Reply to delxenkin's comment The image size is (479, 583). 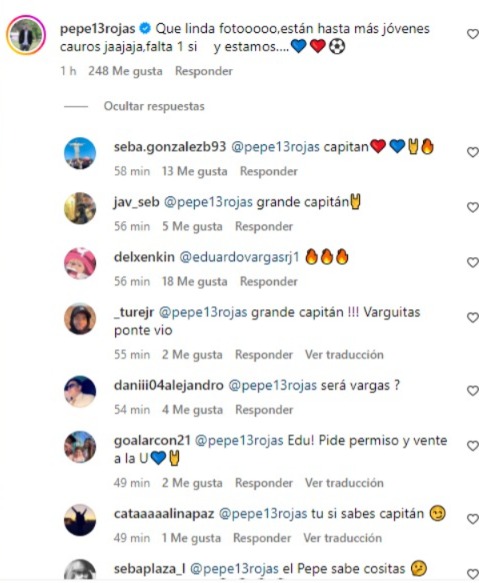pyautogui.click(x=269, y=281)
